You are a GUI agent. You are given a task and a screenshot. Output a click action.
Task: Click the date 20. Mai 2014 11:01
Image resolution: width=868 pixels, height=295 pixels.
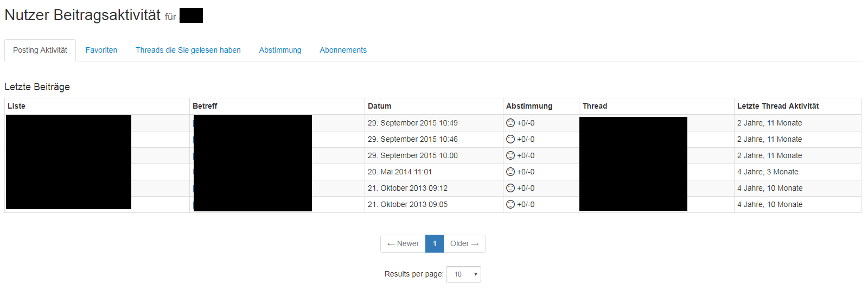coord(400,172)
